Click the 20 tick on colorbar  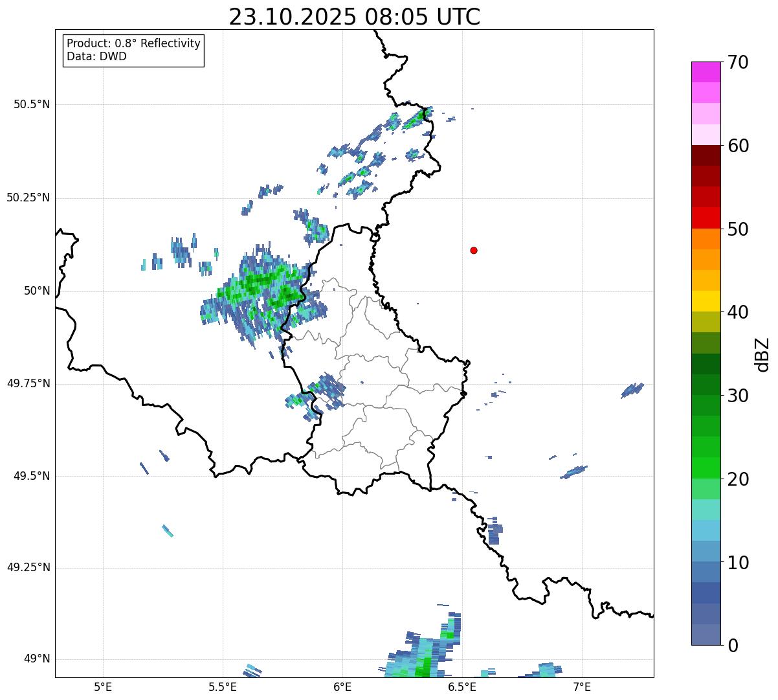(x=737, y=479)
